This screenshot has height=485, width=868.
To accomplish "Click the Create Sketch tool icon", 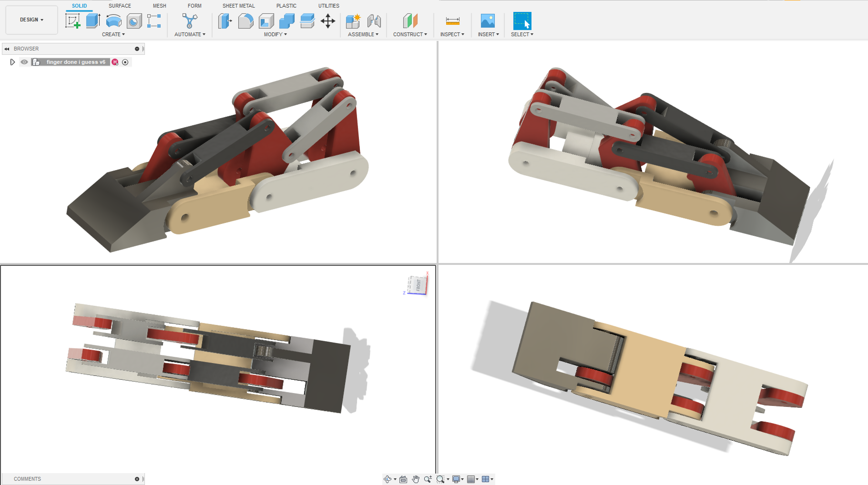I will tap(73, 21).
